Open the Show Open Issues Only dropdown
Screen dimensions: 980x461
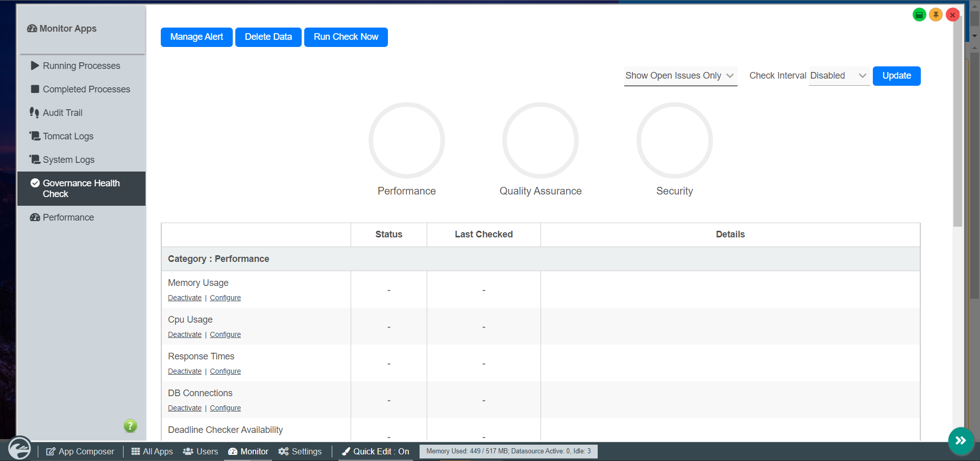pos(680,76)
